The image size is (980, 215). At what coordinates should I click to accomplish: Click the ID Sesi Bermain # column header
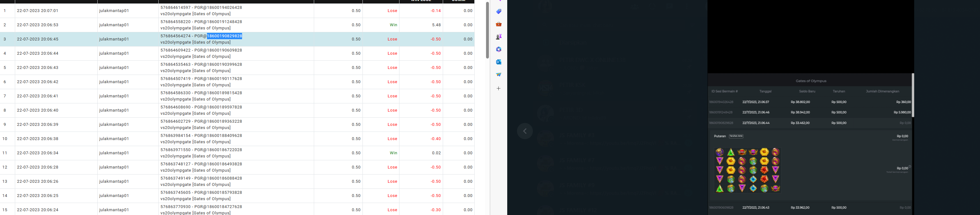[x=724, y=91]
